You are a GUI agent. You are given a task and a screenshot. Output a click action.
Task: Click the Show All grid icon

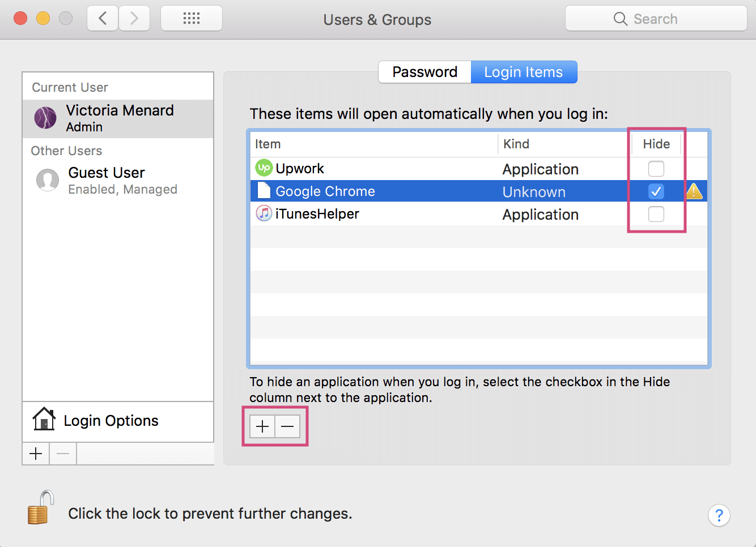point(191,18)
